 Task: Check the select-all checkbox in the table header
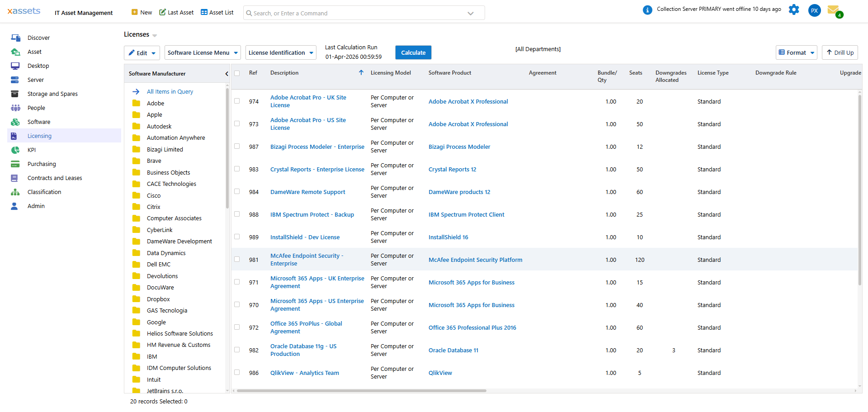(237, 73)
